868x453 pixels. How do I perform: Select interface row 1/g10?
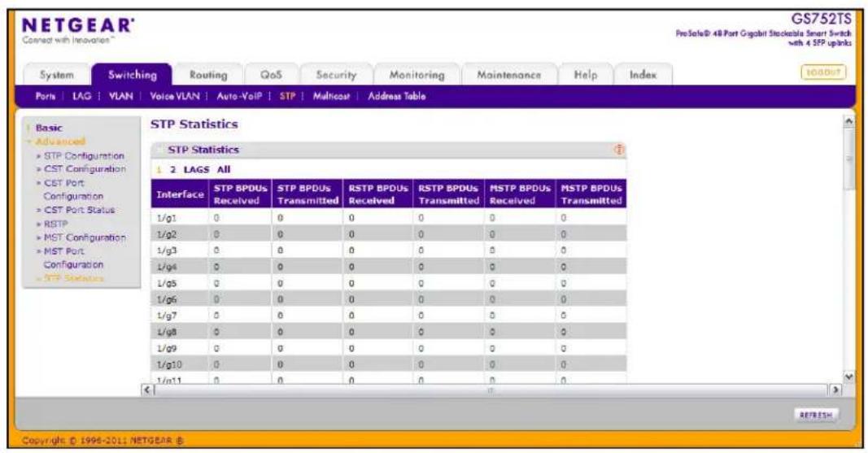click(389, 364)
